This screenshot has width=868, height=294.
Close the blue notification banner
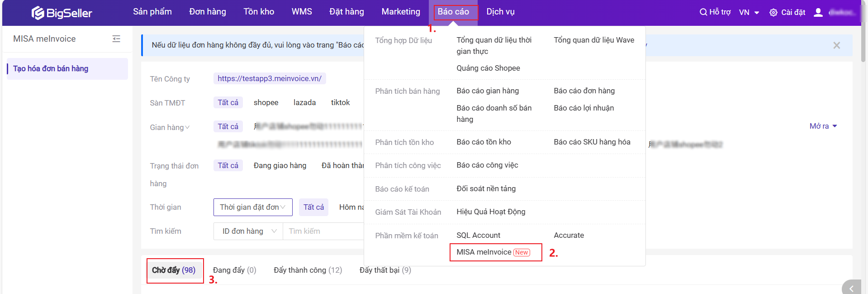(x=836, y=45)
